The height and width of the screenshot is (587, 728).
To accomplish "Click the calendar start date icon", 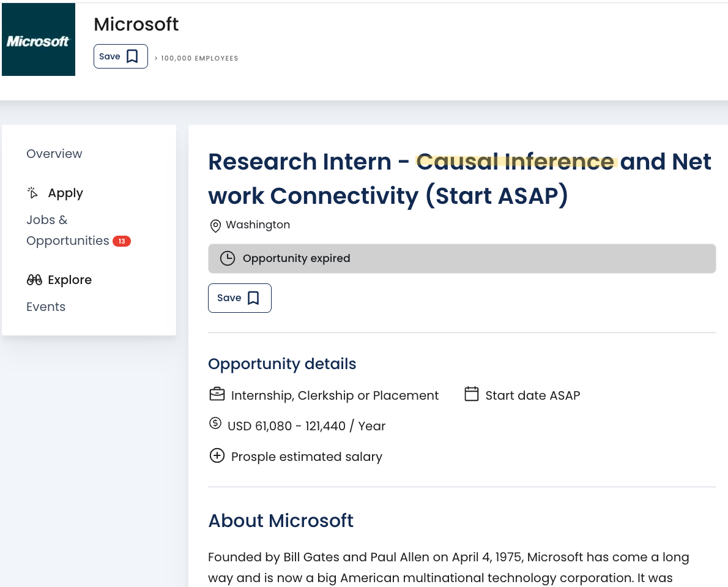I will (x=471, y=394).
